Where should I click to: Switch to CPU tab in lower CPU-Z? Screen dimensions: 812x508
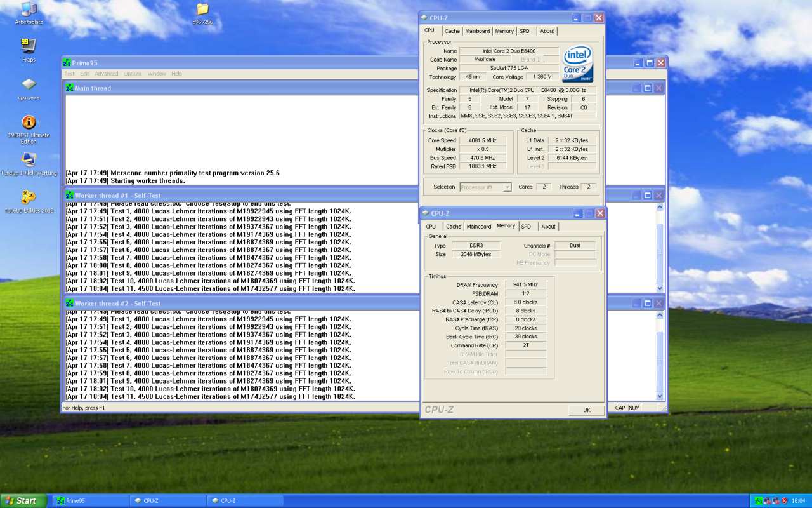(431, 227)
